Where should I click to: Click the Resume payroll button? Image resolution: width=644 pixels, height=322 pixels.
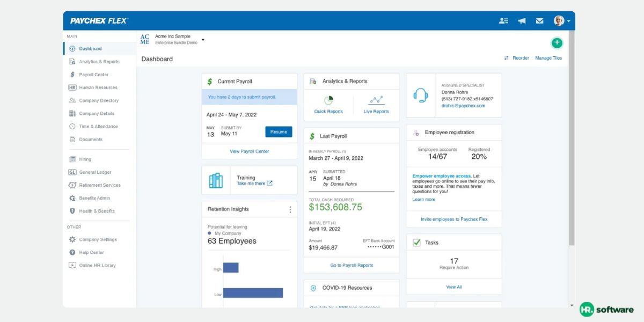coord(279,131)
